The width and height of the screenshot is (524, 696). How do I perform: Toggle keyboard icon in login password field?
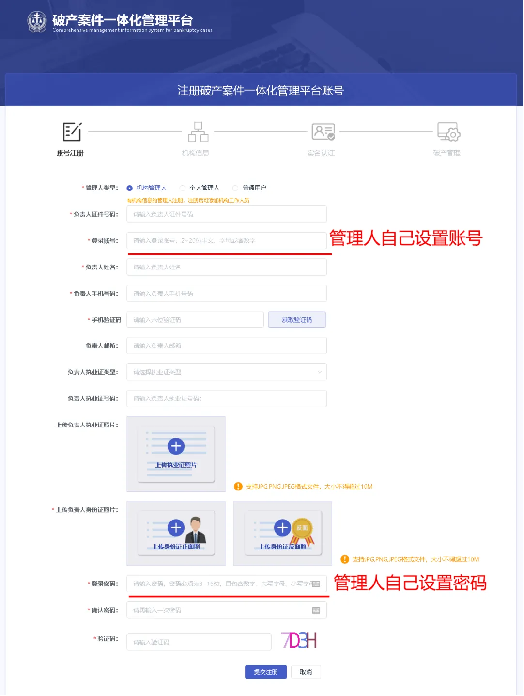316,584
